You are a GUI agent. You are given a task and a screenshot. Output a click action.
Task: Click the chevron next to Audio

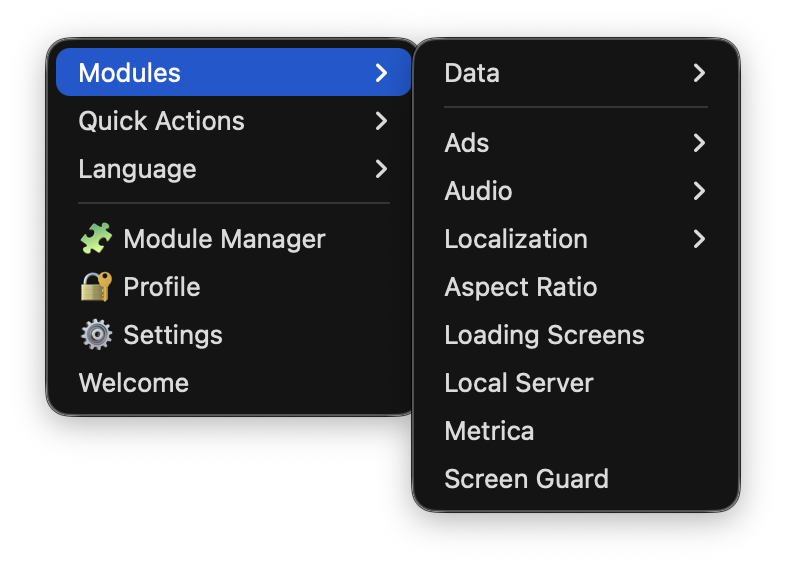coord(699,191)
